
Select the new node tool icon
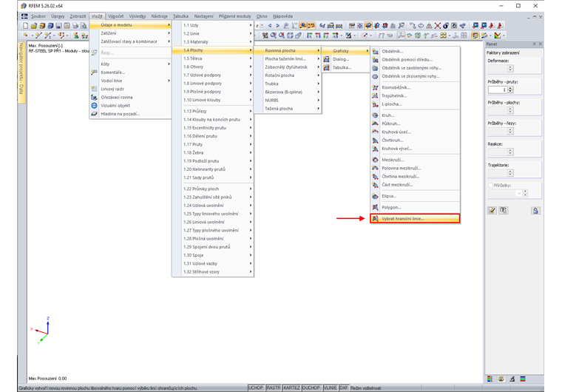click(25, 36)
